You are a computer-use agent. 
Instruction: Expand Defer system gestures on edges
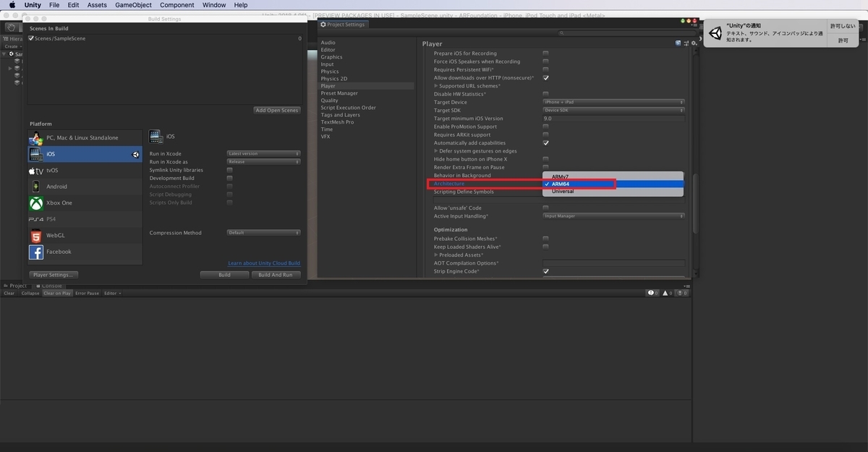[435, 151]
